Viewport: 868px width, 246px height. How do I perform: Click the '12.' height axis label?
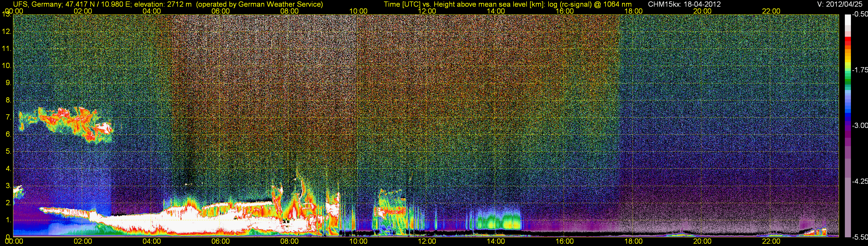click(x=7, y=32)
